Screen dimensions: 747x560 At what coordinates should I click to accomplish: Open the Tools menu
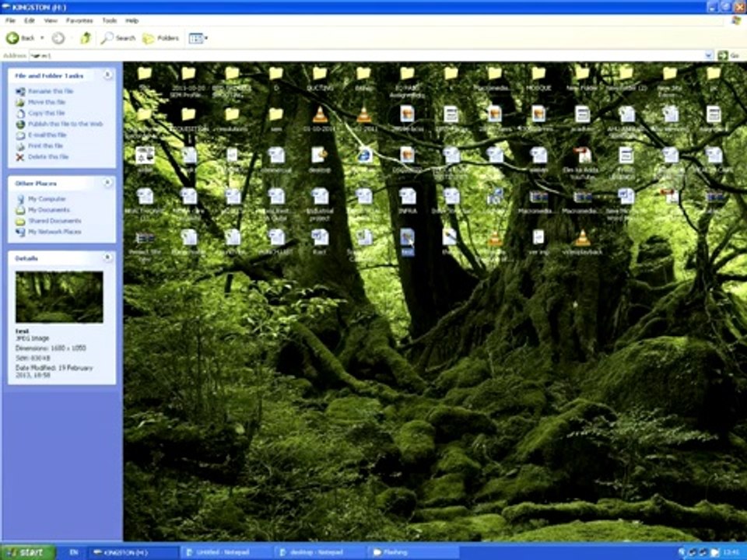(x=109, y=20)
